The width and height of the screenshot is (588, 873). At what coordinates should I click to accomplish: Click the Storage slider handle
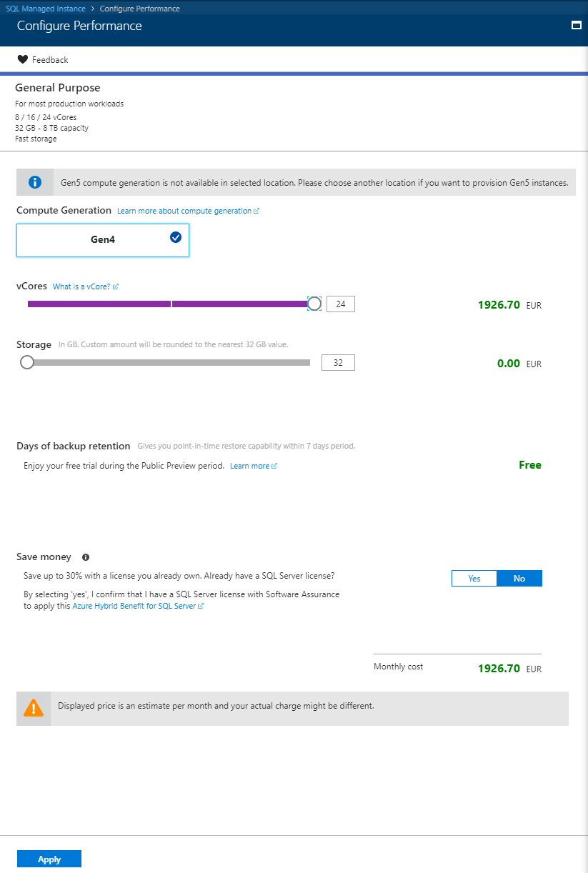coord(27,362)
